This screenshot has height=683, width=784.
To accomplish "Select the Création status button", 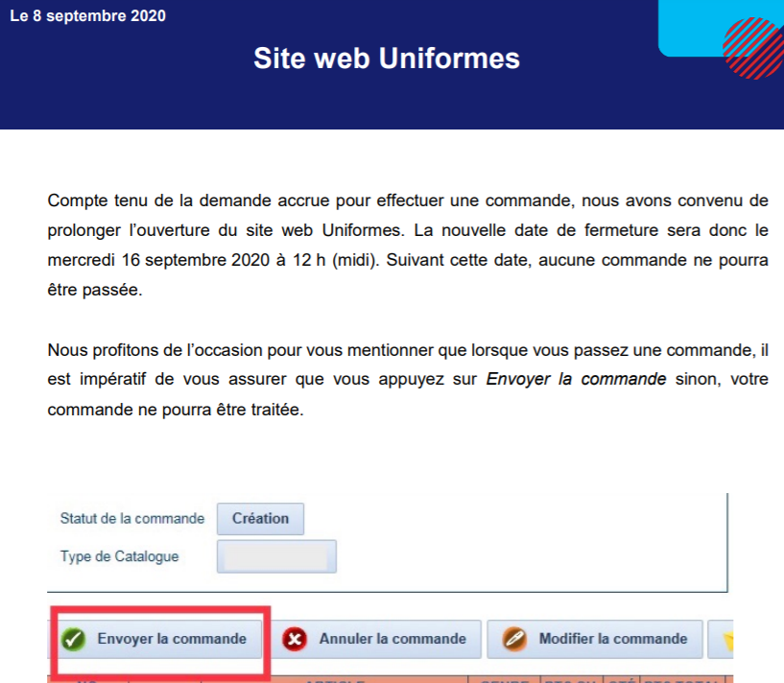I will pos(260,518).
